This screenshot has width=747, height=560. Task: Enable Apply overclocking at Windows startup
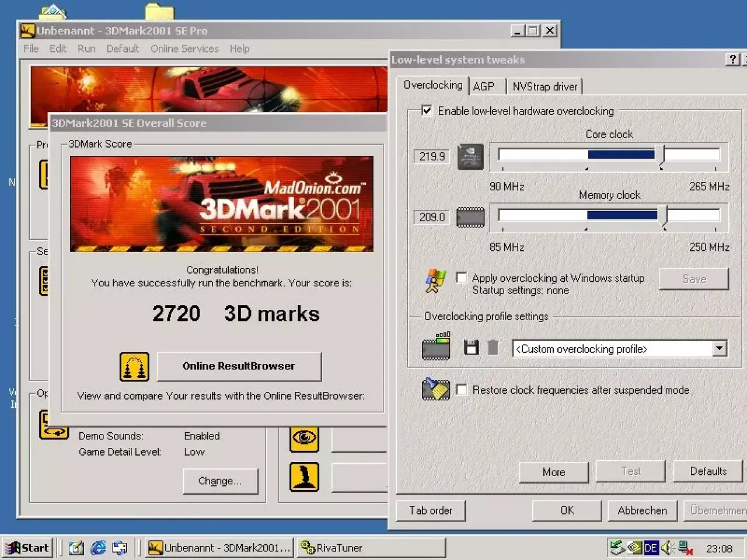[x=462, y=278]
